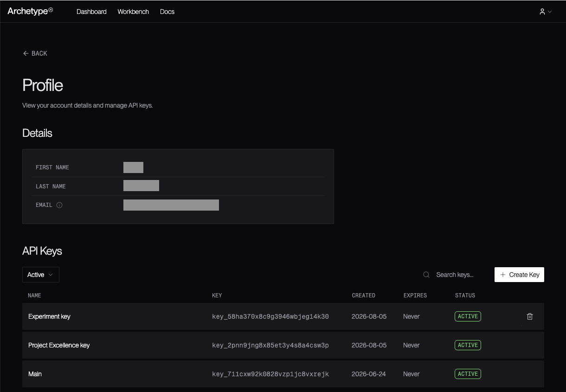Click the redacted first name value
This screenshot has width=566, height=392.
pos(133,167)
